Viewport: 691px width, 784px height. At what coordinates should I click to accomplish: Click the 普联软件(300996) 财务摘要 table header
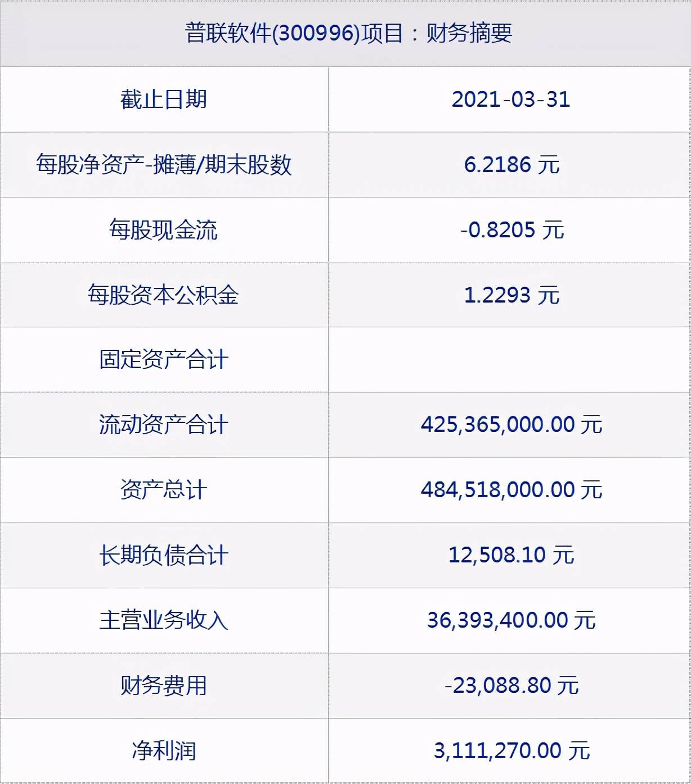coord(349,33)
